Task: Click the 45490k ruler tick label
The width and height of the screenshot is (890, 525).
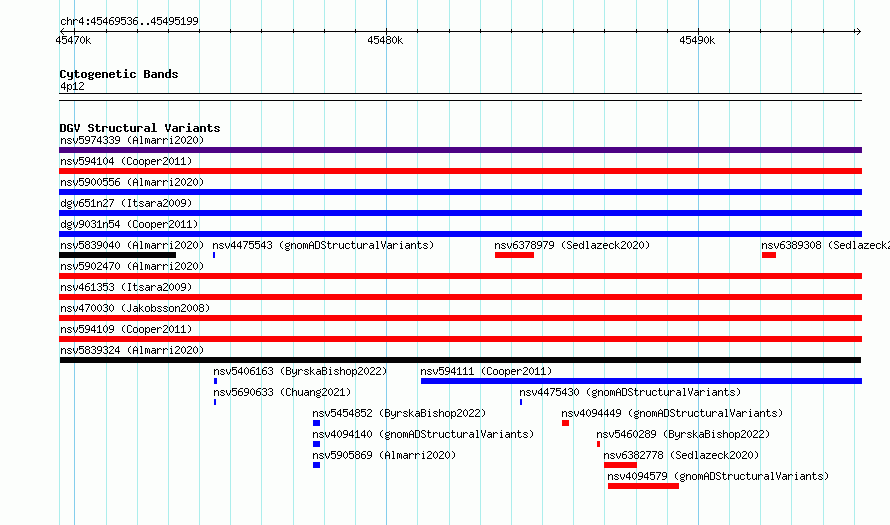Action: click(697, 40)
